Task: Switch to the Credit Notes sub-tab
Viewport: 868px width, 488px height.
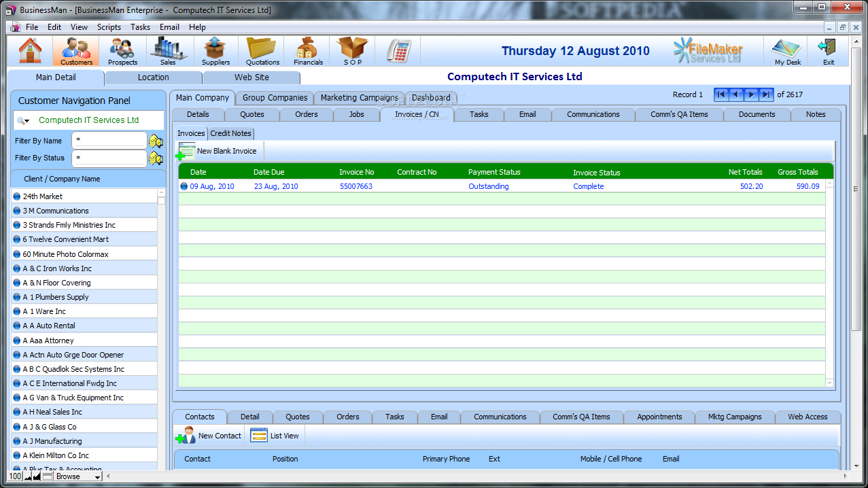Action: pyautogui.click(x=231, y=133)
